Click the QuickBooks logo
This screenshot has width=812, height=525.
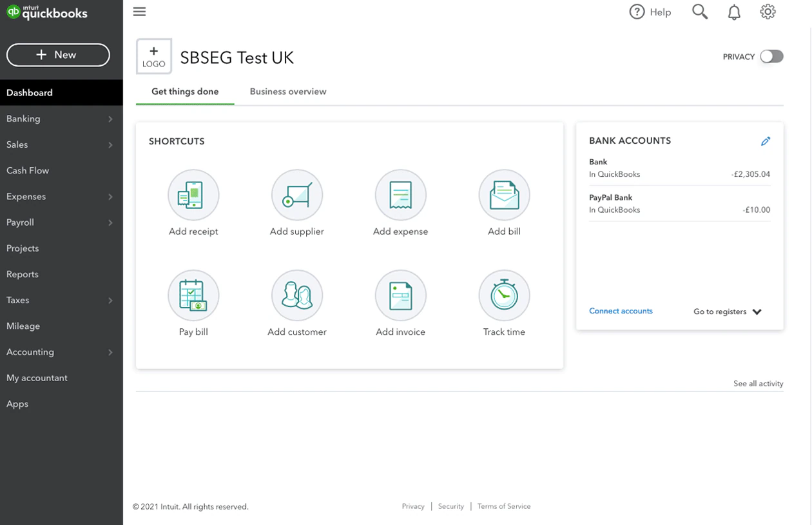[46, 13]
